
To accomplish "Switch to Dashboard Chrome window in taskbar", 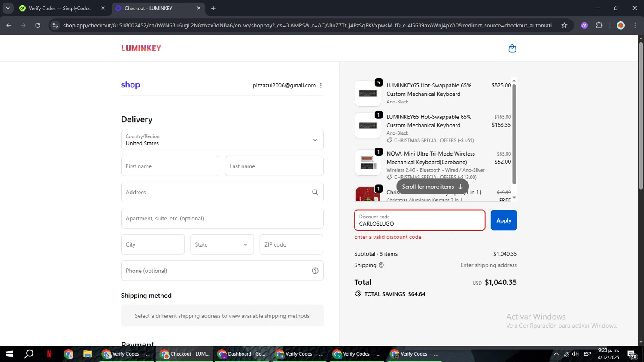I will [x=242, y=354].
